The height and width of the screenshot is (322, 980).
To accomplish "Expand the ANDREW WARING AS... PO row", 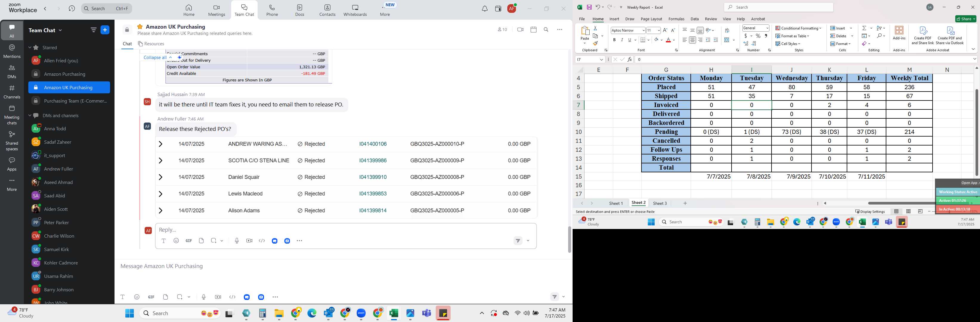I will (160, 144).
